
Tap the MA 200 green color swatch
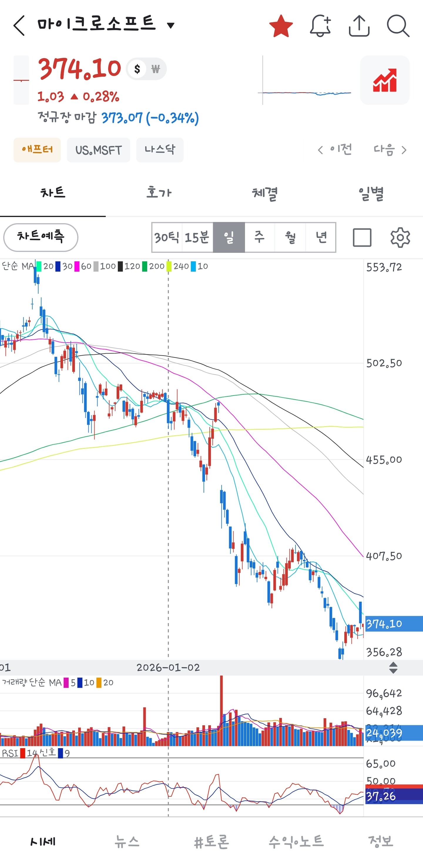click(x=145, y=266)
